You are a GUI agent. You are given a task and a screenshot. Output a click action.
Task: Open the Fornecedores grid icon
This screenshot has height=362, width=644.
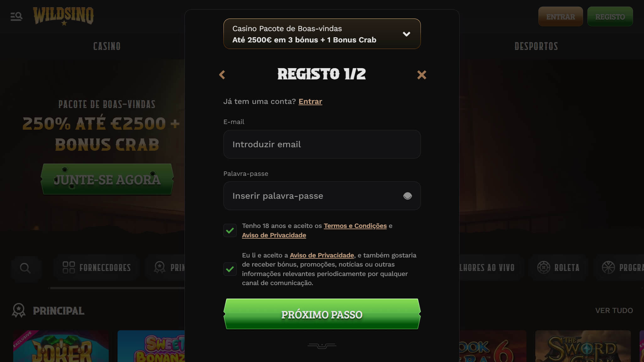(x=69, y=267)
